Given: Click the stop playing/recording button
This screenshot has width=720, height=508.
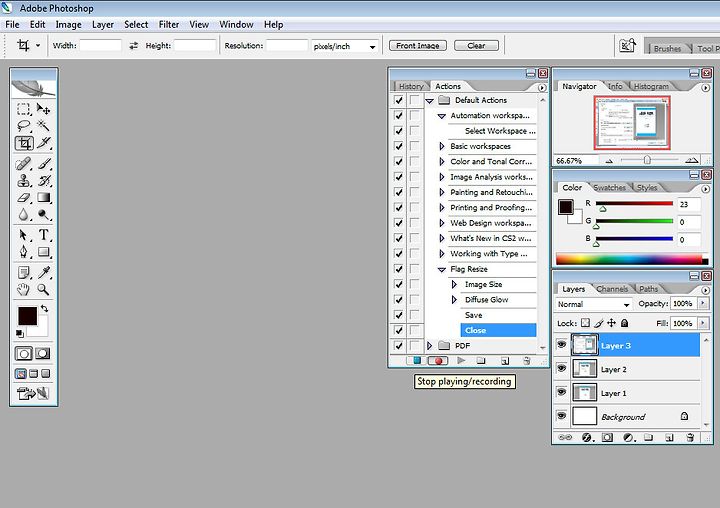Looking at the screenshot, I should point(417,361).
